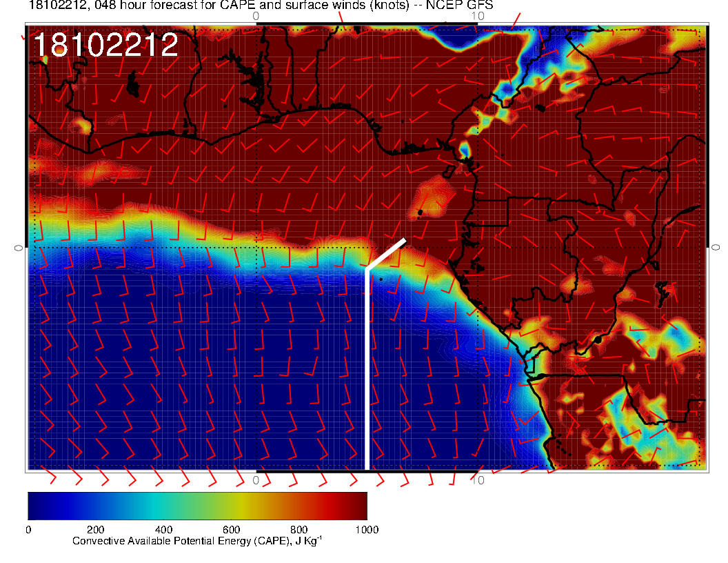
Task: Click the upper tip of the white diagonal line
Action: tap(404, 241)
